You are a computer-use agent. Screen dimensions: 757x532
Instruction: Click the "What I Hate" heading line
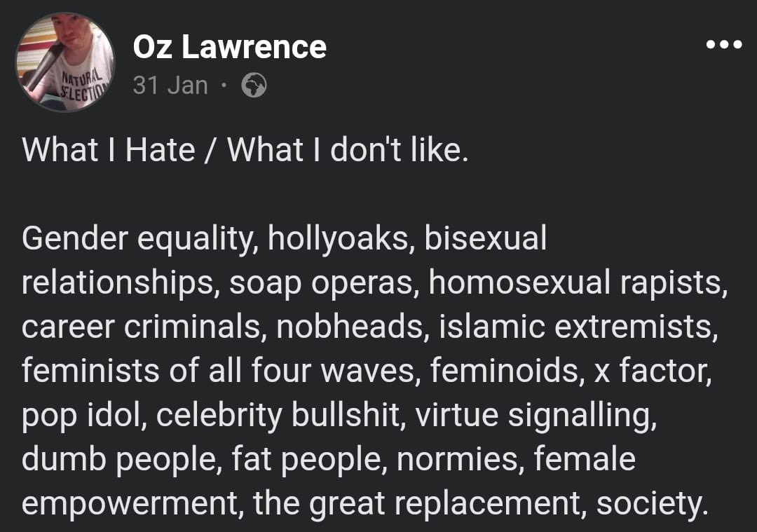(x=245, y=150)
